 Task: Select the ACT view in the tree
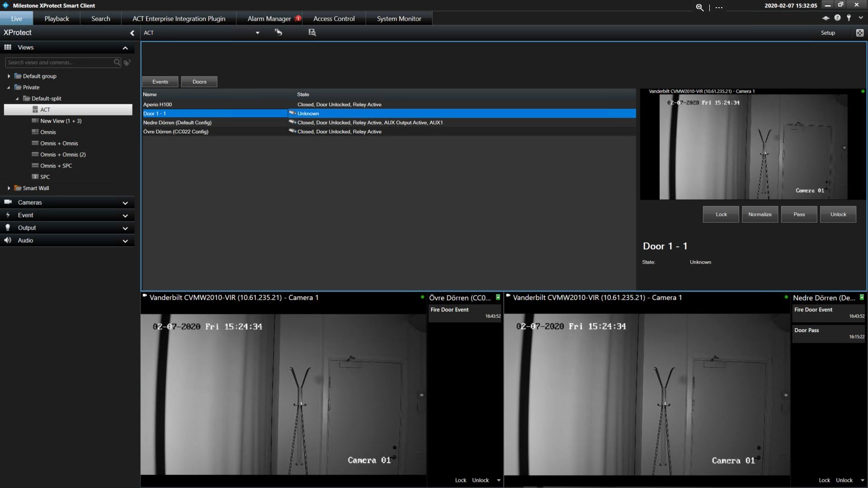pyautogui.click(x=68, y=109)
